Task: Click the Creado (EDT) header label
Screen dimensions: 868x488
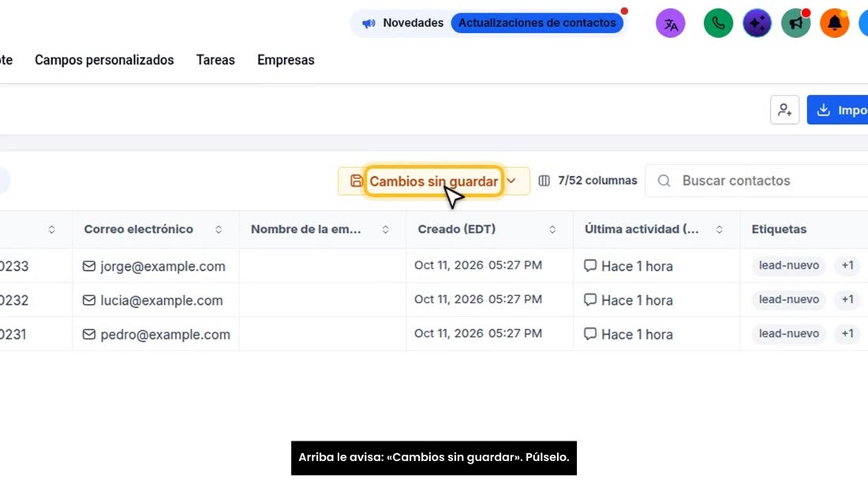Action: tap(457, 229)
